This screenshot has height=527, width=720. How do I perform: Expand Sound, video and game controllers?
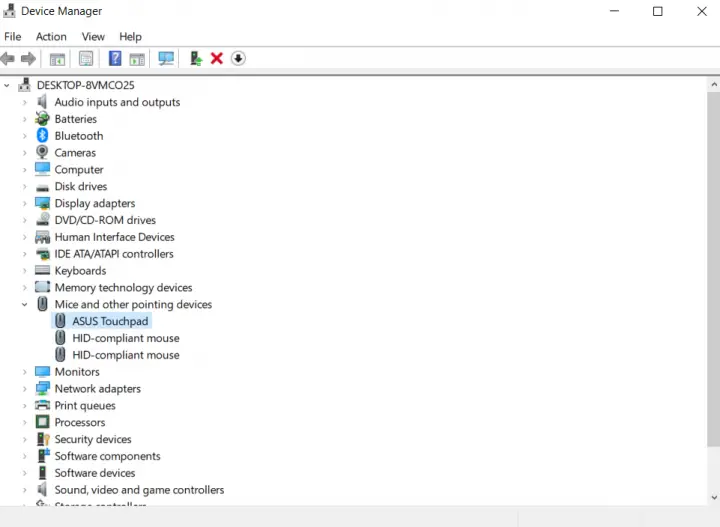[x=24, y=490]
